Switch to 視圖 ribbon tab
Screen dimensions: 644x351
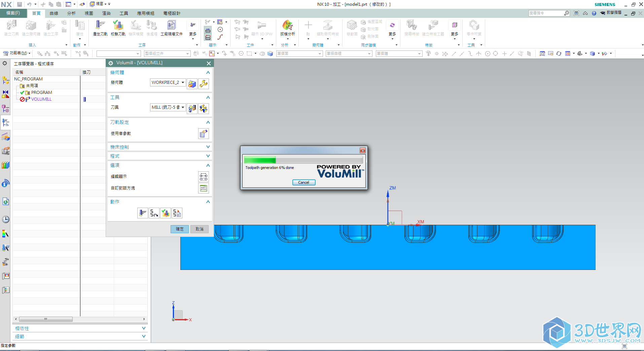pos(89,13)
